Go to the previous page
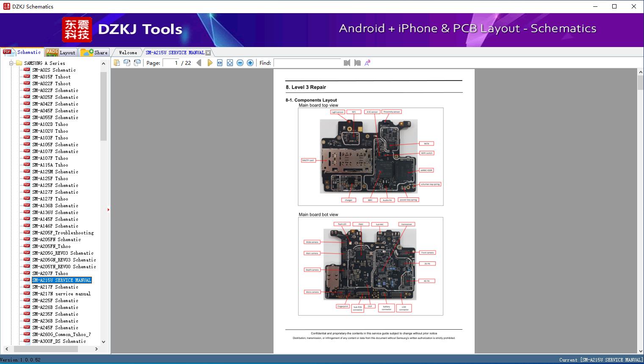This screenshot has width=644, height=364. (199, 63)
